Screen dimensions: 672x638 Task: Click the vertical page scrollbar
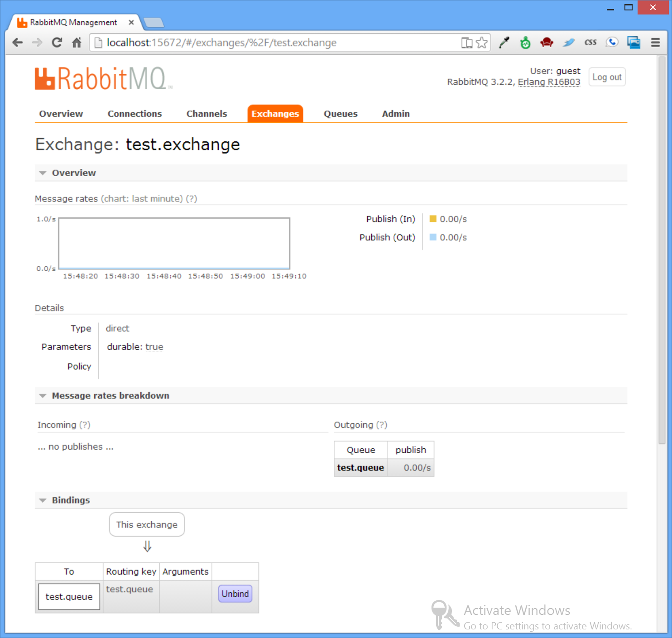coord(662,249)
